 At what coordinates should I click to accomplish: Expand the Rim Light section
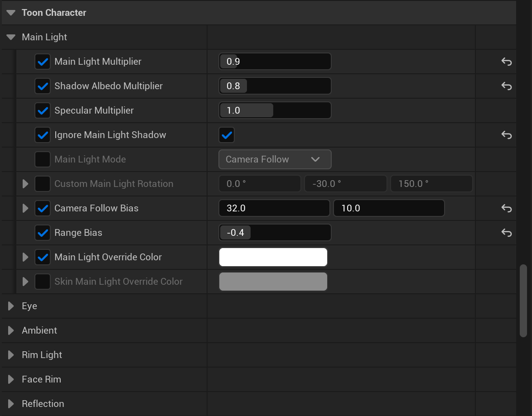pos(11,354)
